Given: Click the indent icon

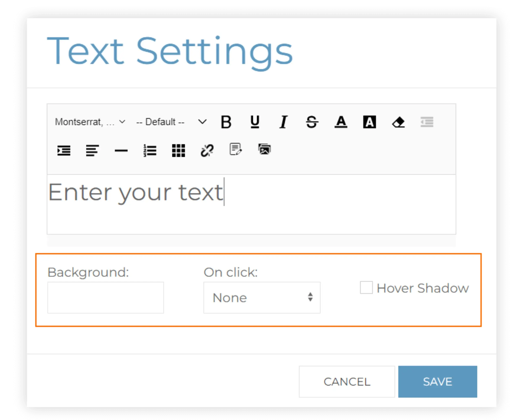Looking at the screenshot, I should point(64,150).
